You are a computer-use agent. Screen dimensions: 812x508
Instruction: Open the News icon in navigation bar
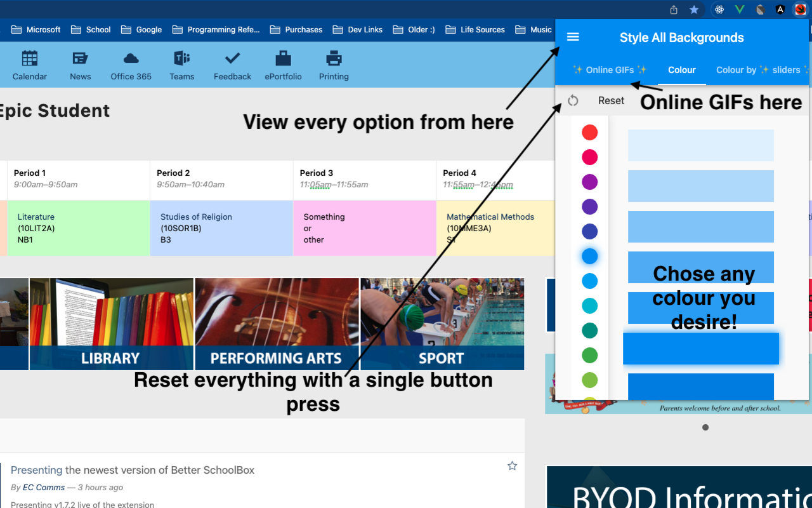81,59
